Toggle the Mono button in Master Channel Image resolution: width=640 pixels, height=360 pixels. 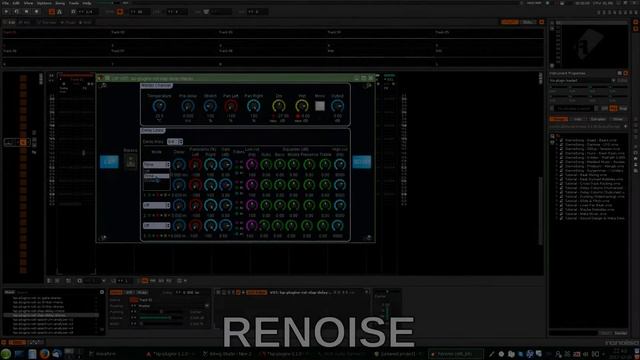320,106
